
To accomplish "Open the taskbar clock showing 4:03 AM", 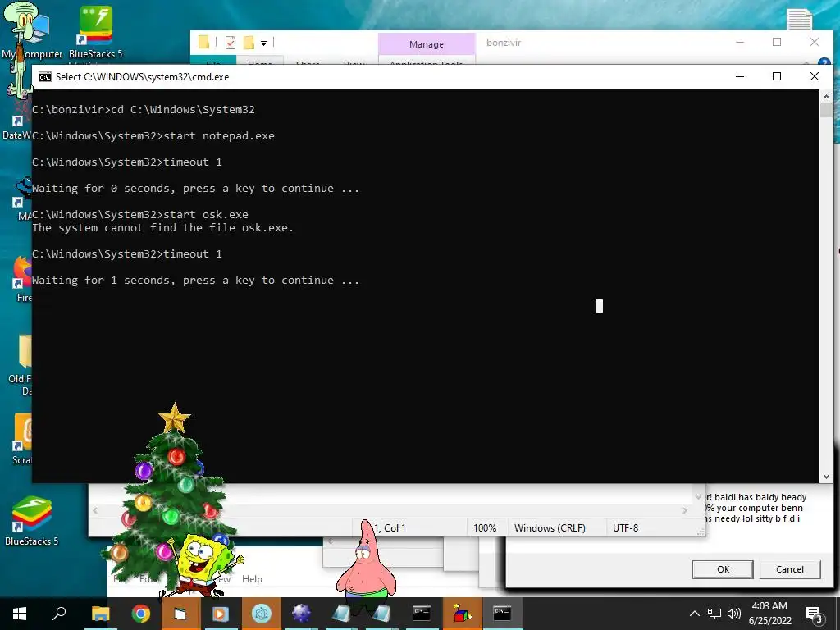I will [769, 614].
